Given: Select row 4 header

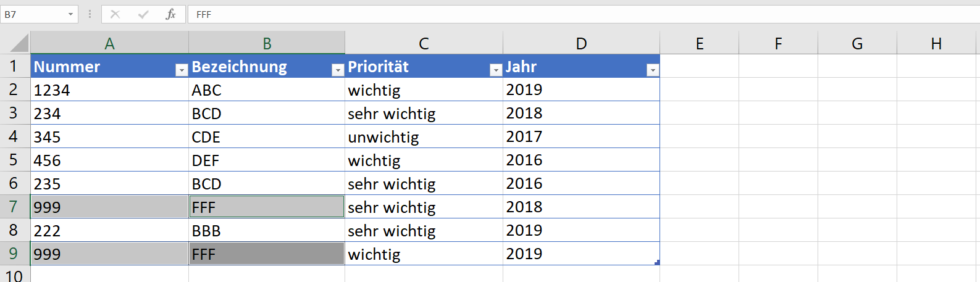Looking at the screenshot, I should point(14,136).
